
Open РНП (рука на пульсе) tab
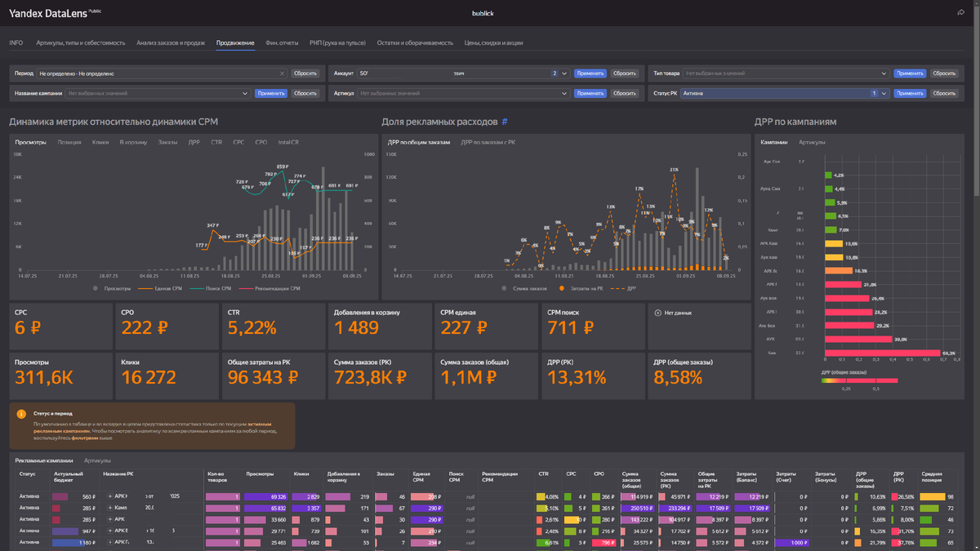coord(337,42)
